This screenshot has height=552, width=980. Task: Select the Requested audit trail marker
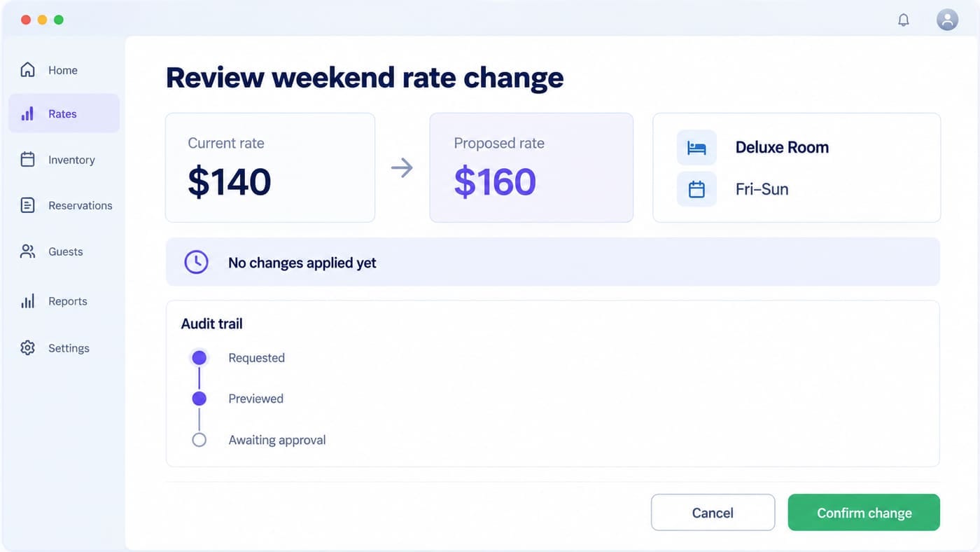(199, 358)
